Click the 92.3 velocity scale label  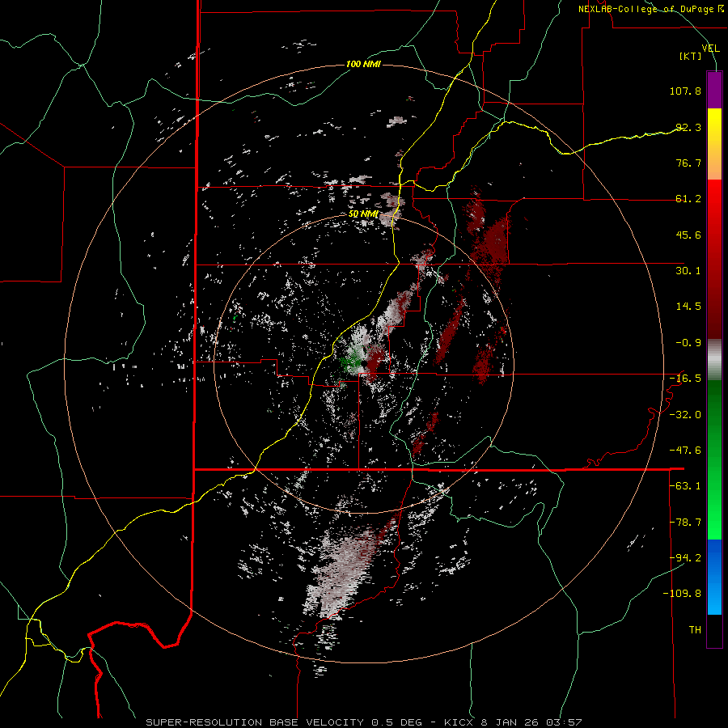click(688, 127)
